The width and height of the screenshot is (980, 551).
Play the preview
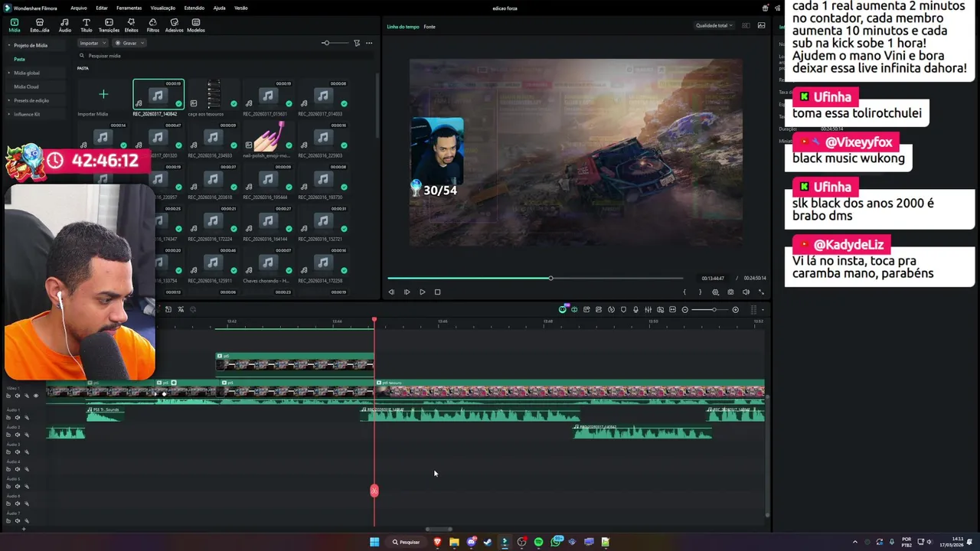[422, 292]
